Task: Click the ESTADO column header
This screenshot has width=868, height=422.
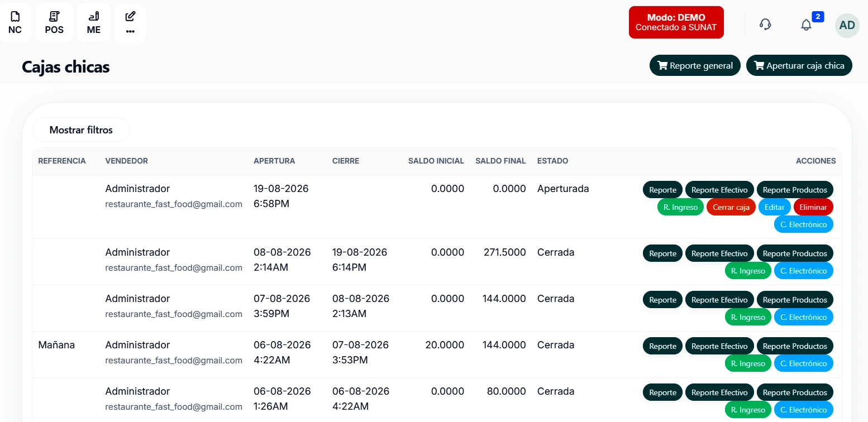Action: 552,161
